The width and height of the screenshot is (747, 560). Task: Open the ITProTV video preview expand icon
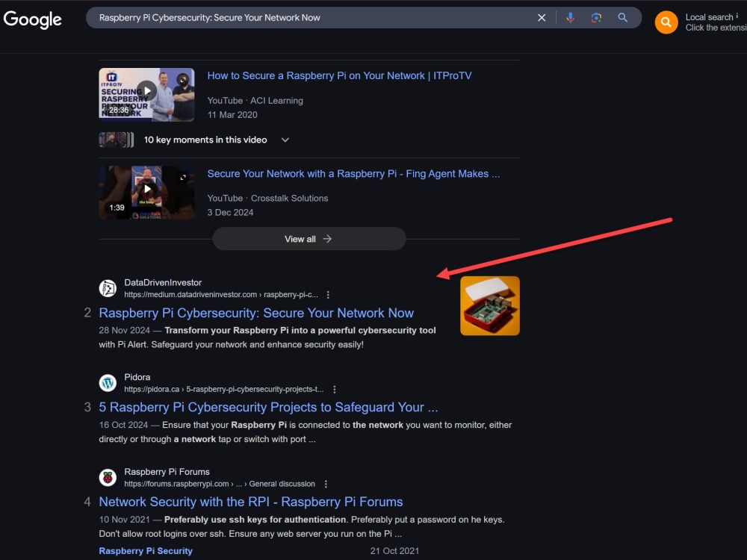[x=183, y=80]
